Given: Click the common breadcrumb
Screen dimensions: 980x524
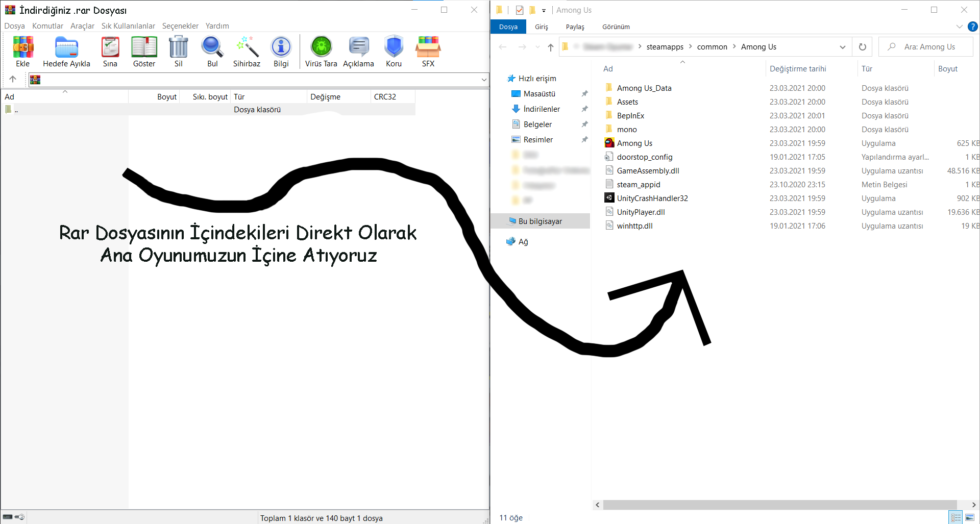Looking at the screenshot, I should pos(712,46).
